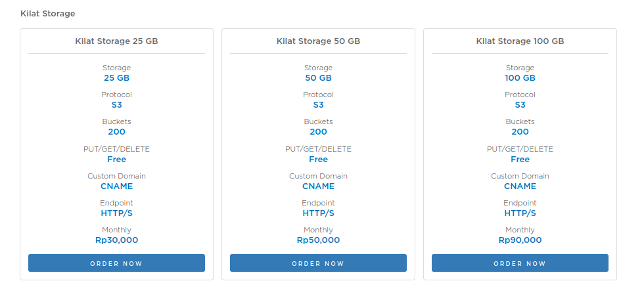Select the Kilat Storage 100 GB card title
Image resolution: width=644 pixels, height=302 pixels.
520,41
